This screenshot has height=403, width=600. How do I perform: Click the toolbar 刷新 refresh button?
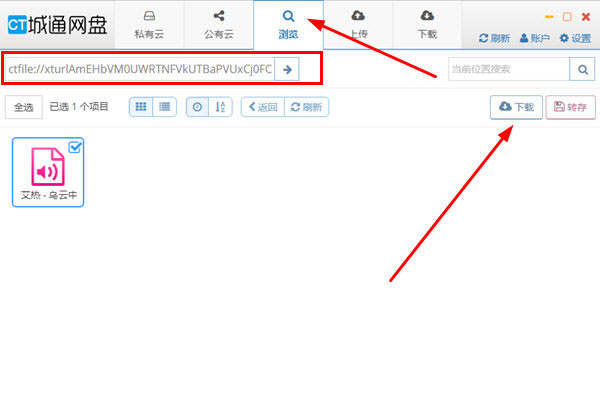[x=307, y=107]
